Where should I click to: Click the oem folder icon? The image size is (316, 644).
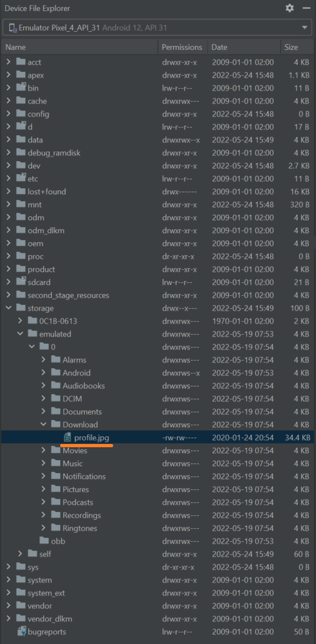tap(21, 243)
